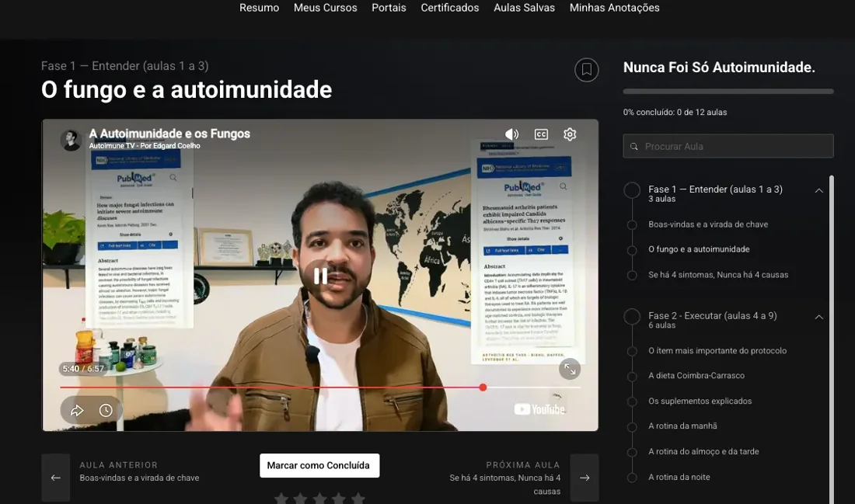Open the Certificados page
This screenshot has width=855, height=504.
click(450, 8)
